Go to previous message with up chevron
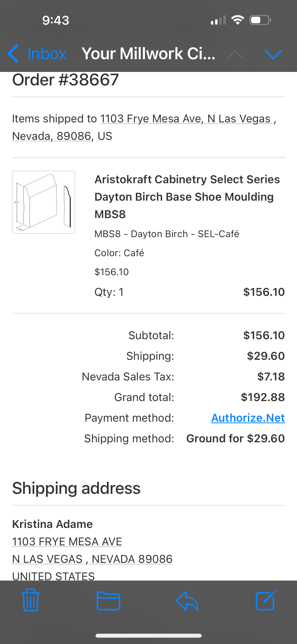 (x=235, y=55)
